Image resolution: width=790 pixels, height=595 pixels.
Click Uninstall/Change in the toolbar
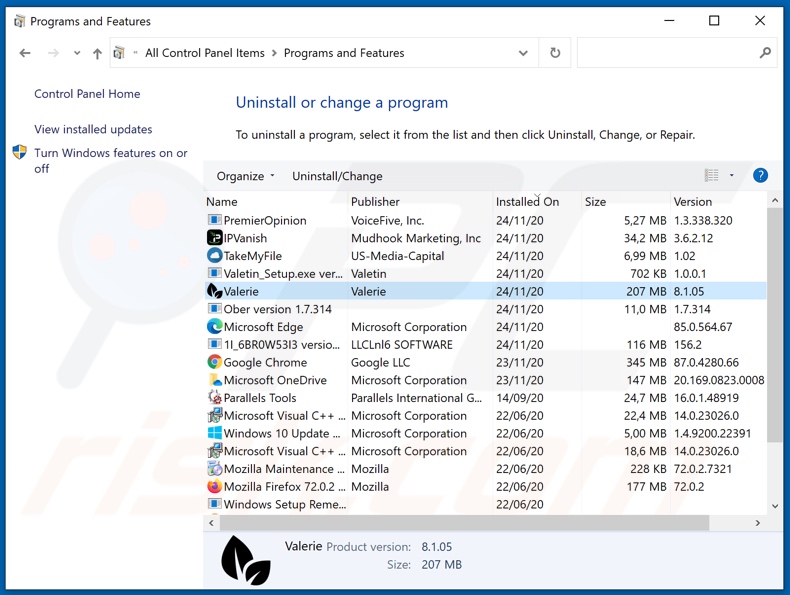(337, 176)
